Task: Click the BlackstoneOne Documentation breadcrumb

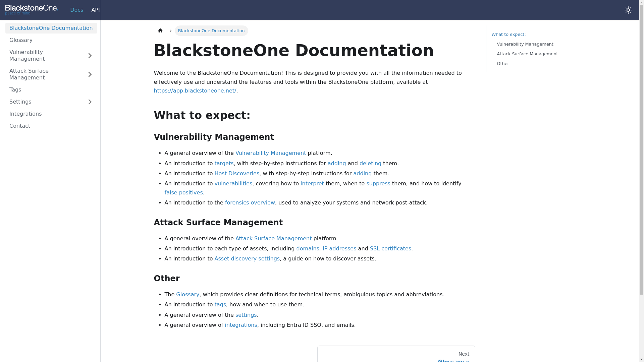Action: tap(211, 31)
